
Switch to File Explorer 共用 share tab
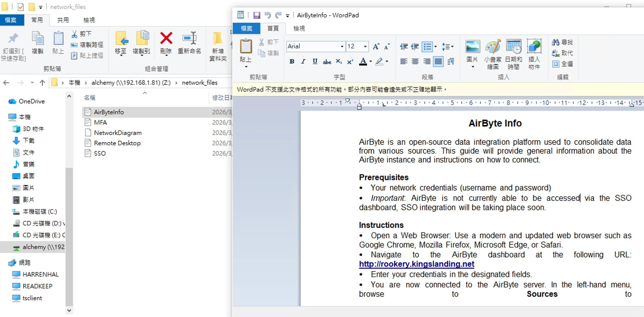pos(63,20)
